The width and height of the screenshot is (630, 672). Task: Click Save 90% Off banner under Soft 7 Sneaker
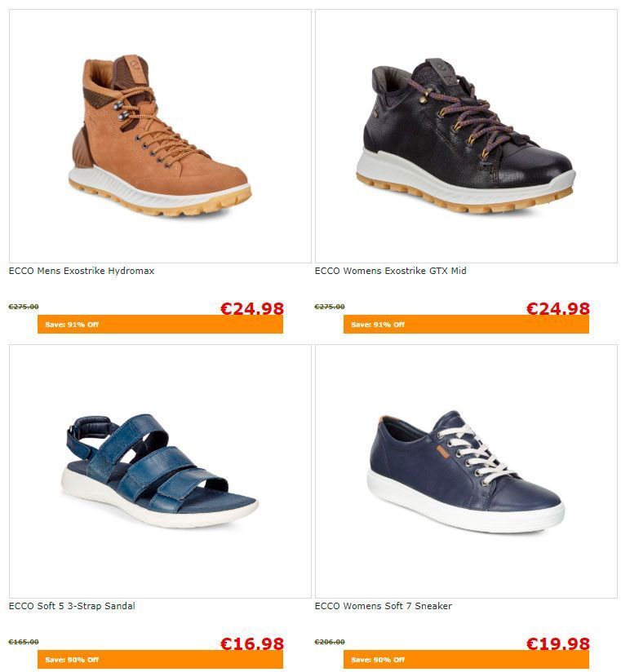[466, 659]
